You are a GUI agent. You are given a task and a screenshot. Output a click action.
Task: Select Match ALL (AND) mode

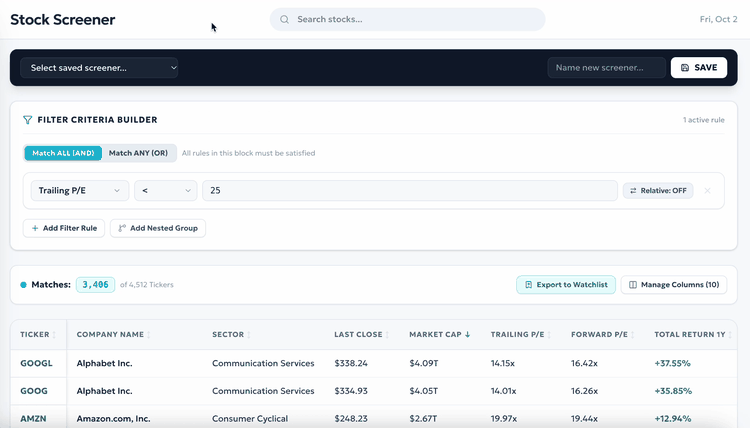tap(63, 153)
